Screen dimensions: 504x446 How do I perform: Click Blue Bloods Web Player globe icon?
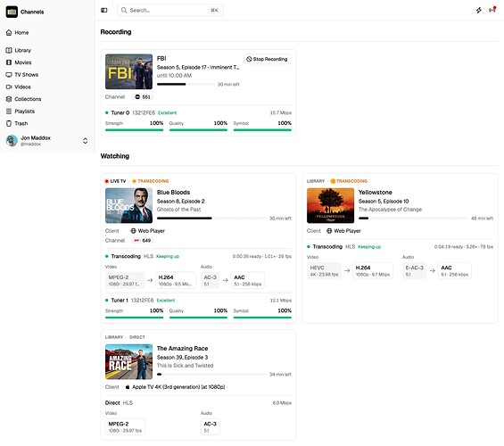click(134, 231)
